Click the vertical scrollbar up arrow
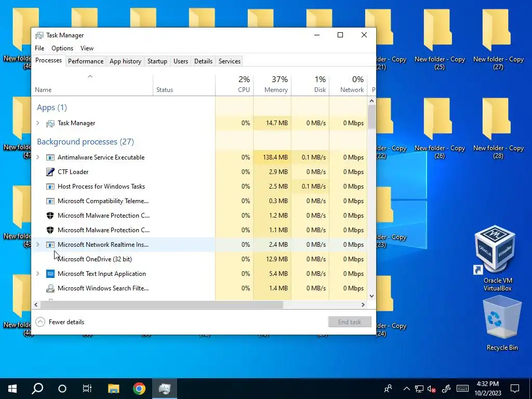The image size is (532, 399). click(x=371, y=101)
